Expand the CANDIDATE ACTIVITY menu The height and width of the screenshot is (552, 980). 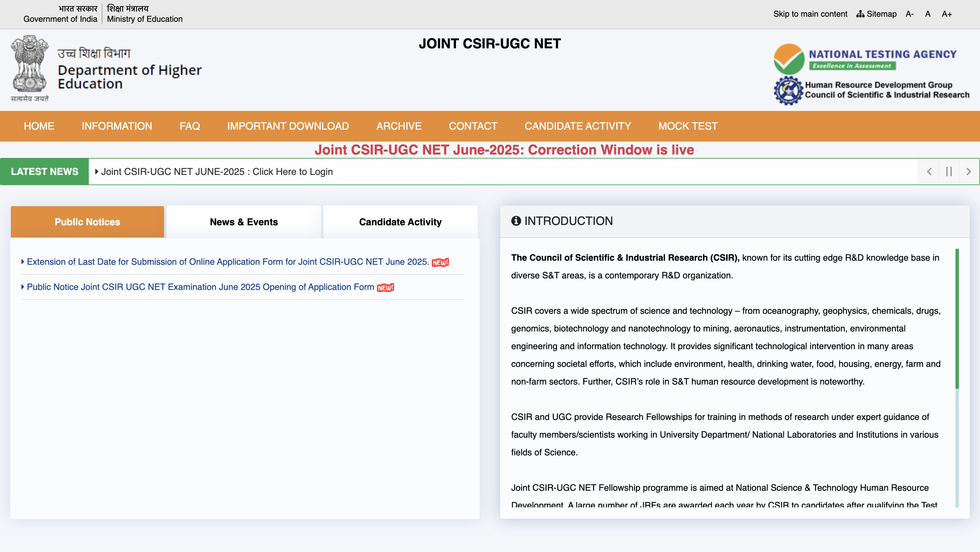tap(577, 126)
